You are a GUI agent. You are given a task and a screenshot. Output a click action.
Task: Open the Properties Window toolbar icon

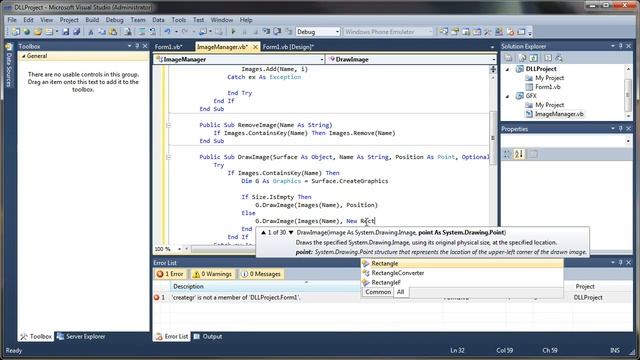pos(455,32)
